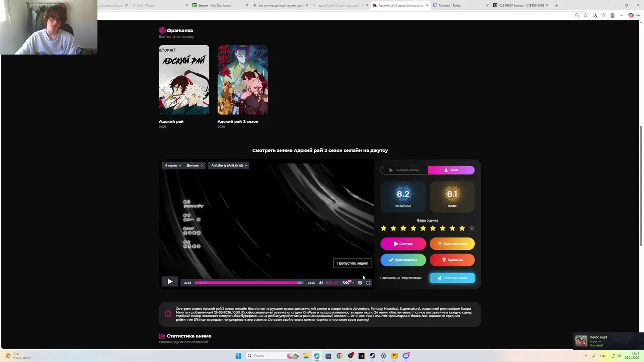The image size is (644, 362).
Task: Open the weather widget on taskbar
Action: [x=18, y=356]
